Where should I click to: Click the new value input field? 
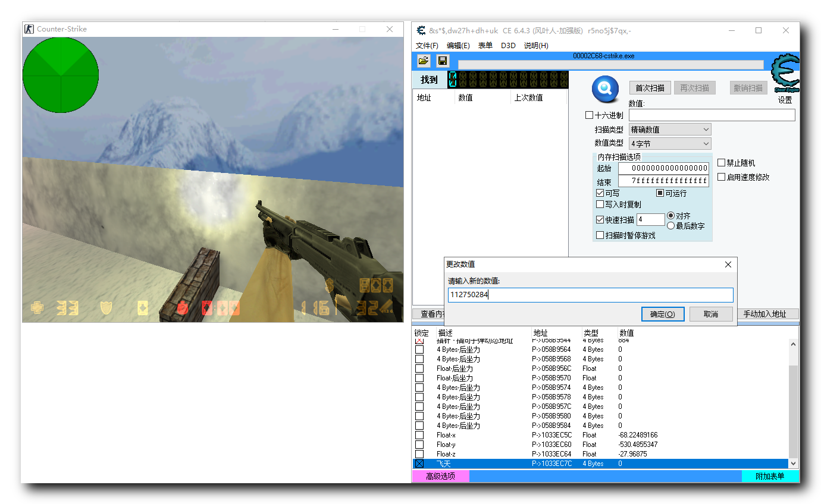point(590,295)
